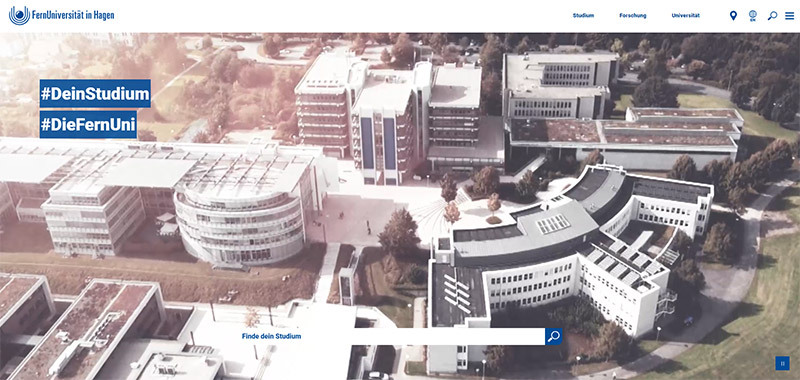Open the Studium menu
Screen dimensions: 800x380
(x=583, y=15)
